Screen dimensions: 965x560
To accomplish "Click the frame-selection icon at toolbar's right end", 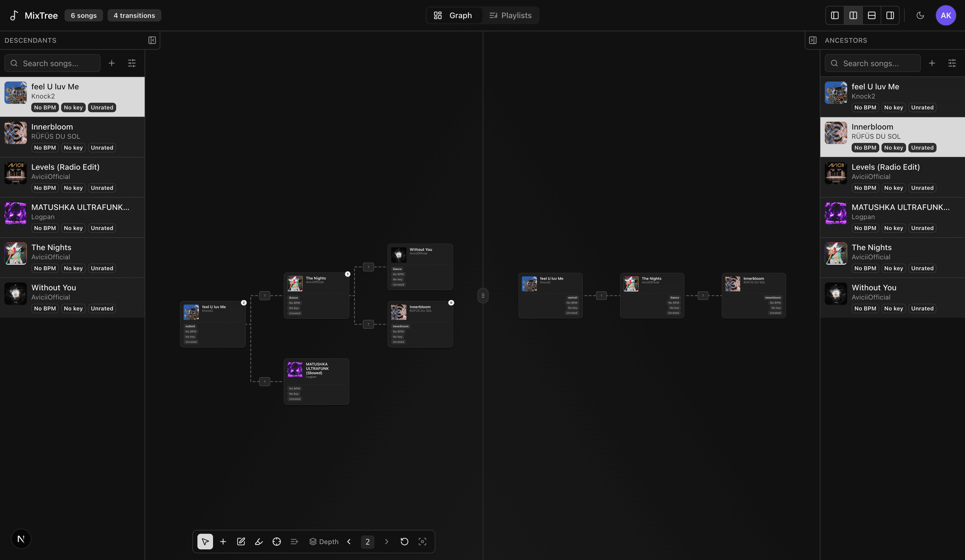I will point(422,542).
